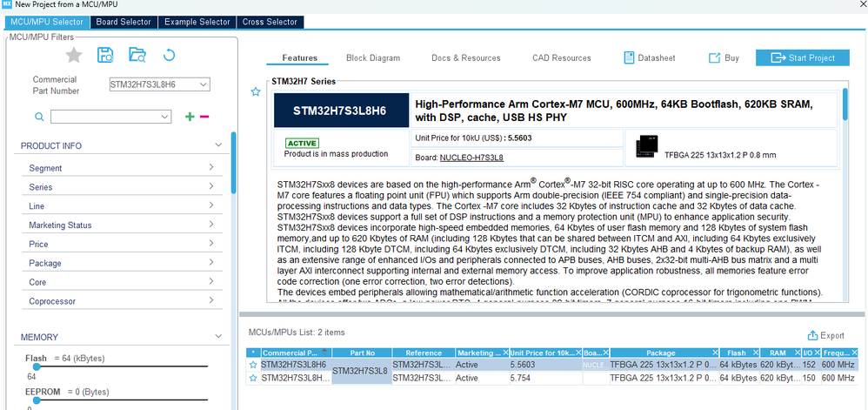Screen dimensions: 868x410
Task: Remove the I/O column with its X
Action: (x=817, y=353)
